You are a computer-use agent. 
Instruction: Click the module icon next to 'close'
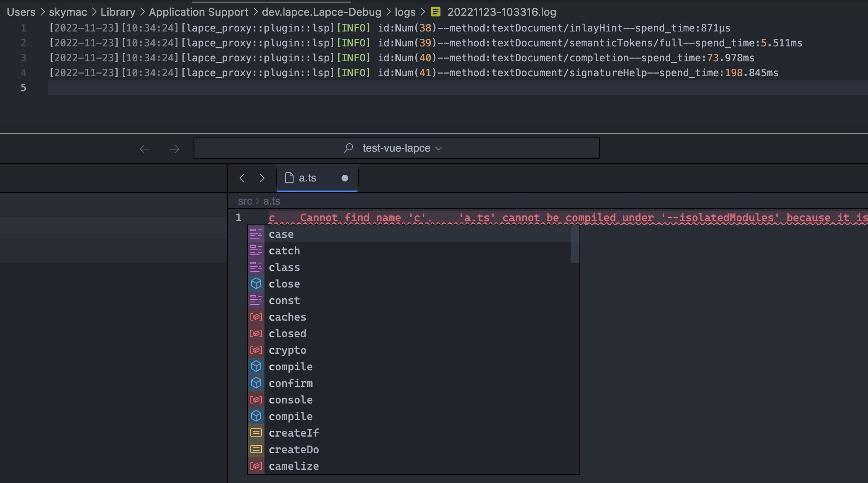256,283
